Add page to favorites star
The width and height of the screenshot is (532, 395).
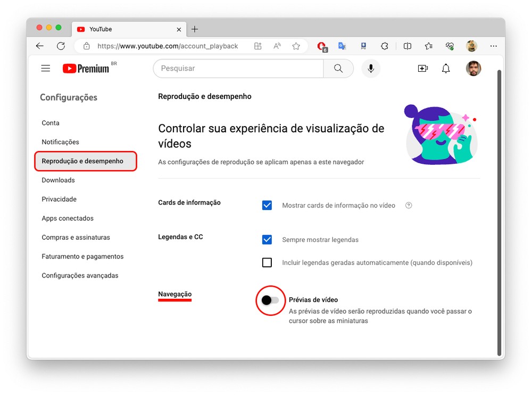(x=296, y=46)
